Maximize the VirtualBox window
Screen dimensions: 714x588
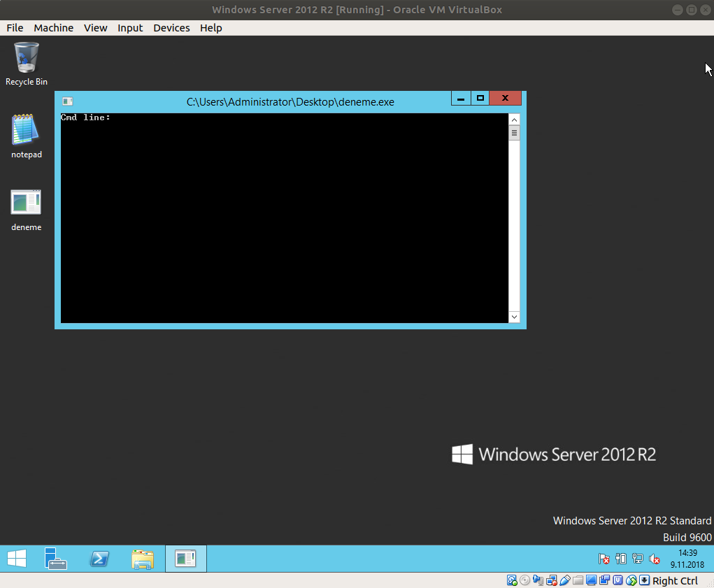691,10
